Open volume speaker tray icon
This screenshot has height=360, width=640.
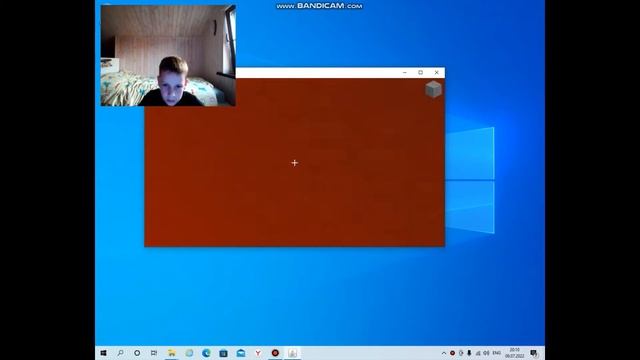[x=486, y=353]
